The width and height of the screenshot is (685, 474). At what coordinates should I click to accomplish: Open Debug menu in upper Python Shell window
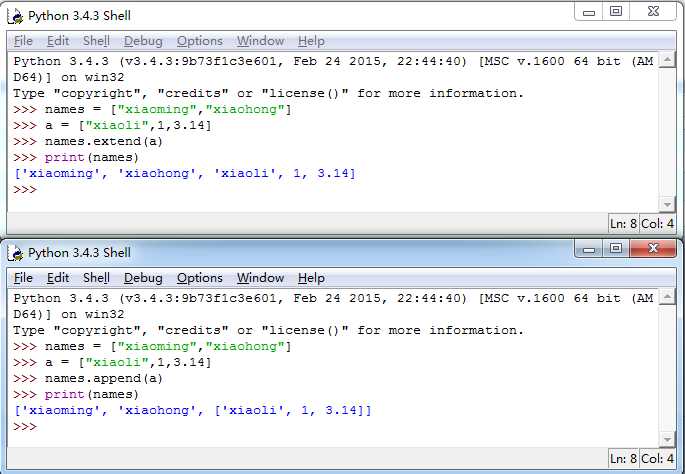click(x=143, y=41)
